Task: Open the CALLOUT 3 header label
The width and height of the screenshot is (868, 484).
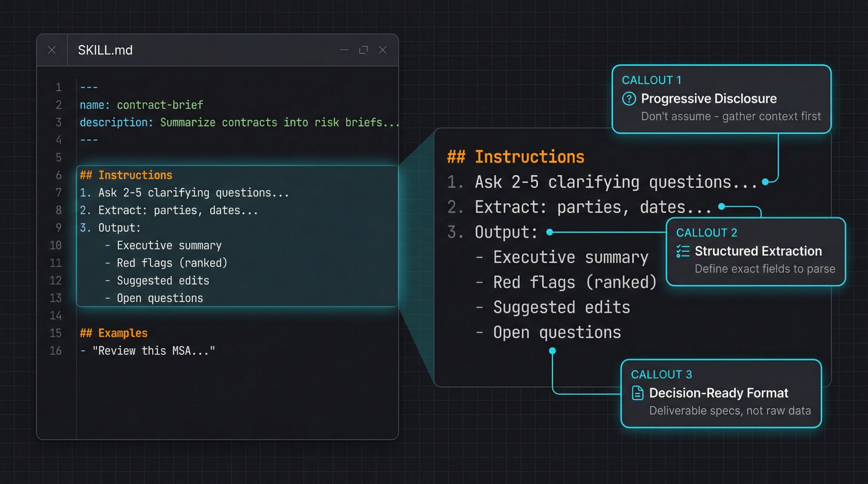Action: 661,374
